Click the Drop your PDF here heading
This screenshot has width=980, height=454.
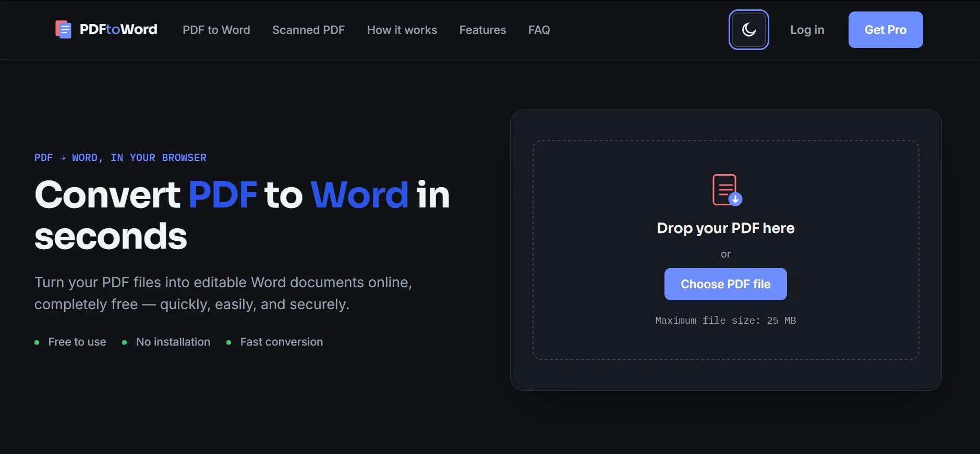725,228
